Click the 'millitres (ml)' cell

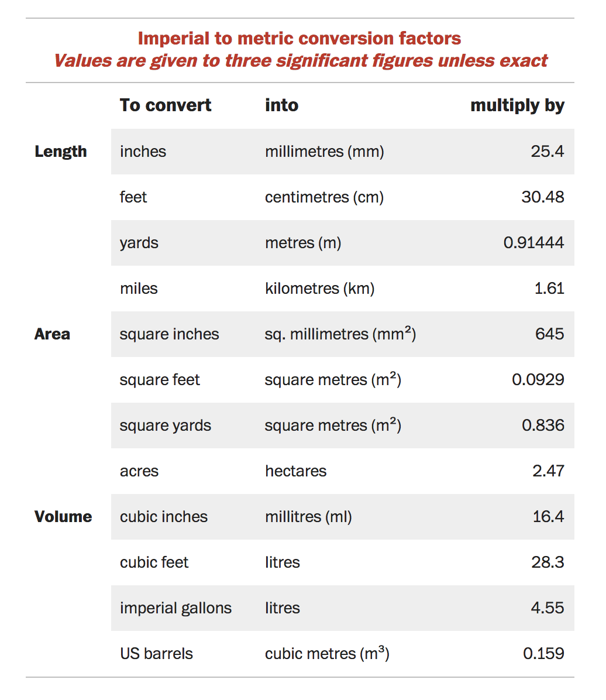click(x=308, y=517)
